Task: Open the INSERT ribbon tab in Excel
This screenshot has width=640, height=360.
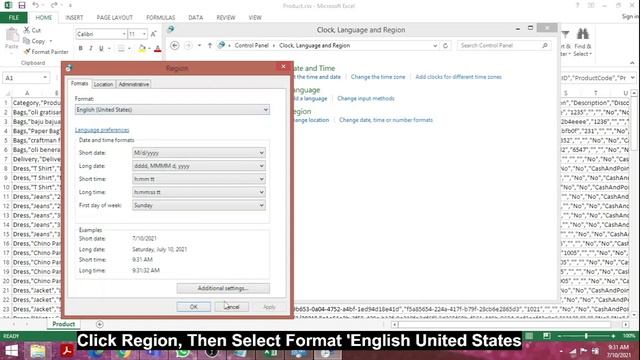Action: [x=74, y=18]
